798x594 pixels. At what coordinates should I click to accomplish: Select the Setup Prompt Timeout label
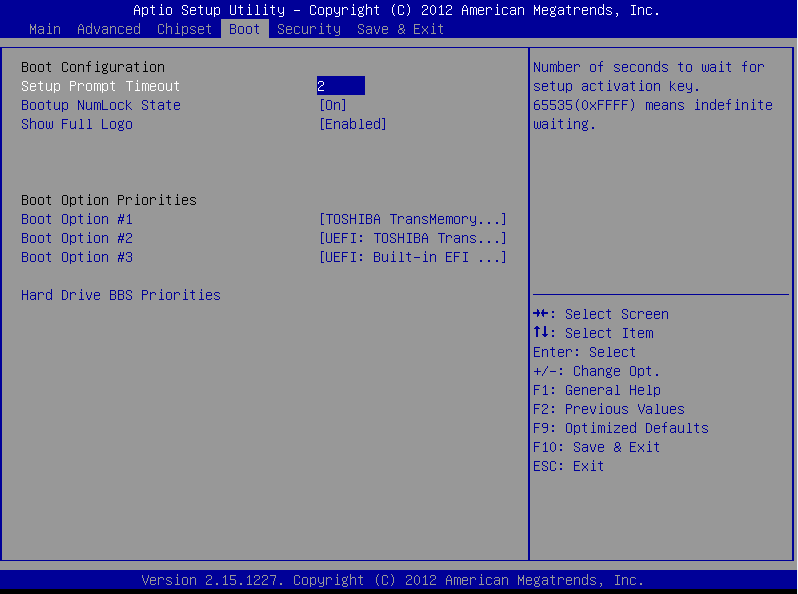tap(100, 86)
